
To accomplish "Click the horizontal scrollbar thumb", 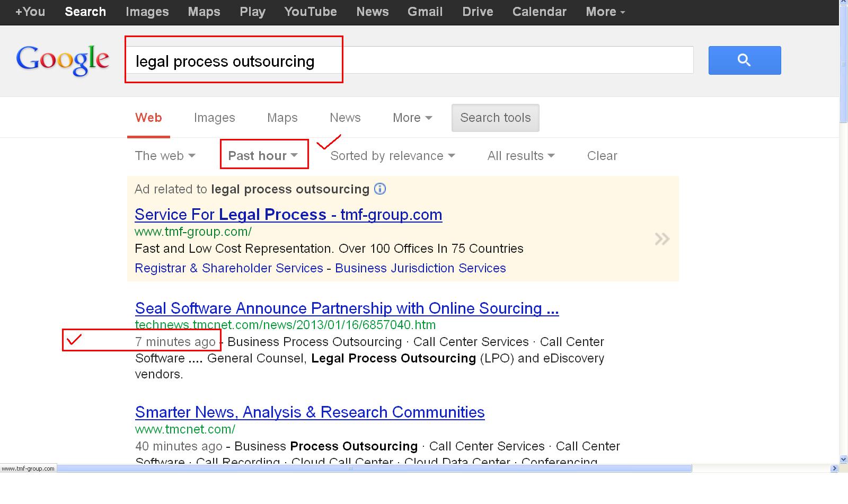I will (374, 468).
